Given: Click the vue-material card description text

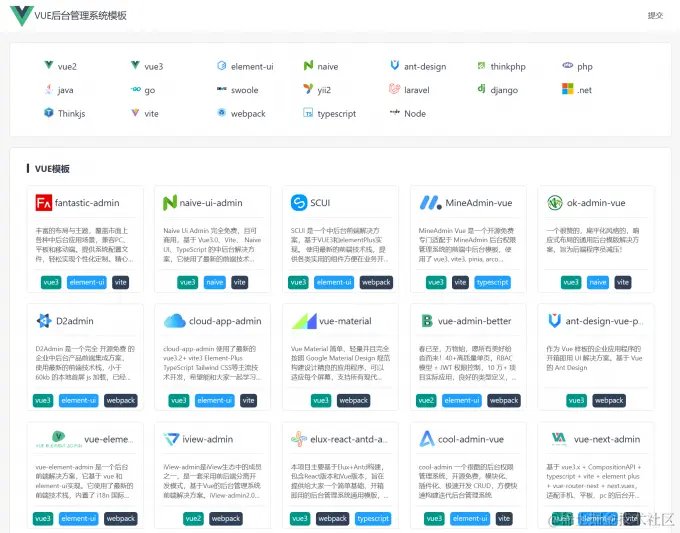Looking at the screenshot, I should [340, 363].
